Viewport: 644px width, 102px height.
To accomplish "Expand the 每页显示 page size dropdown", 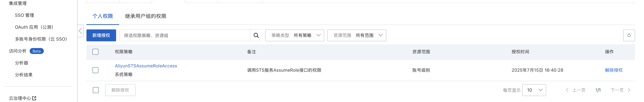I will tap(534, 90).
